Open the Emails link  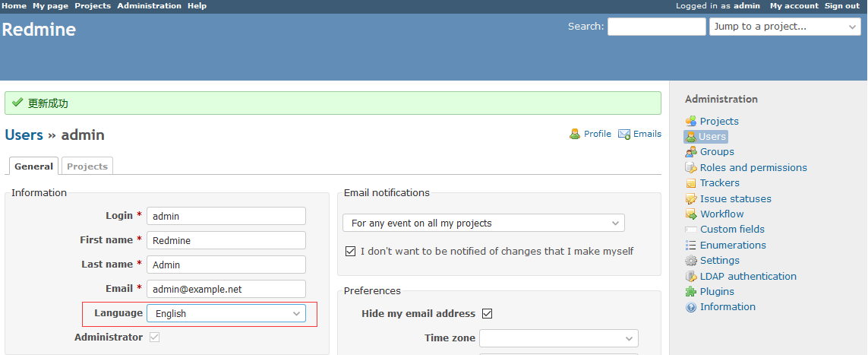click(x=647, y=134)
